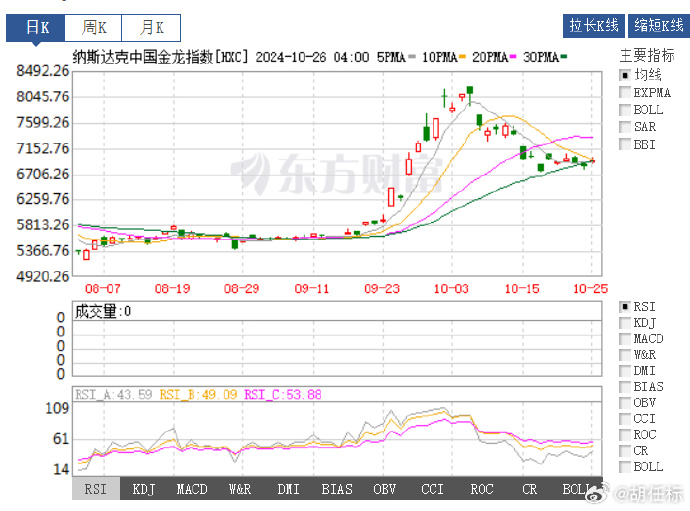Click the RSI_C:53.88 value

point(283,394)
